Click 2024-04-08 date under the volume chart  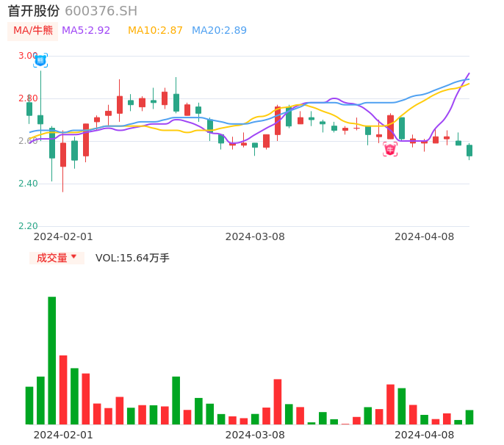[x=425, y=435]
